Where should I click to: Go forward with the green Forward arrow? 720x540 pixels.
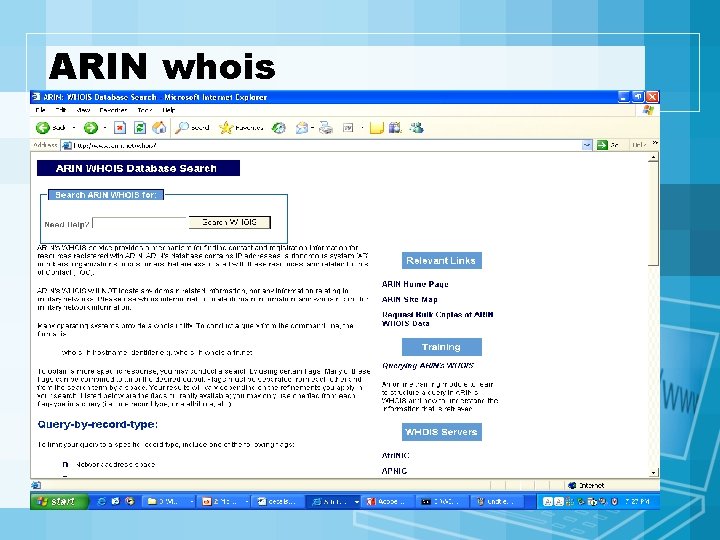coord(90,128)
